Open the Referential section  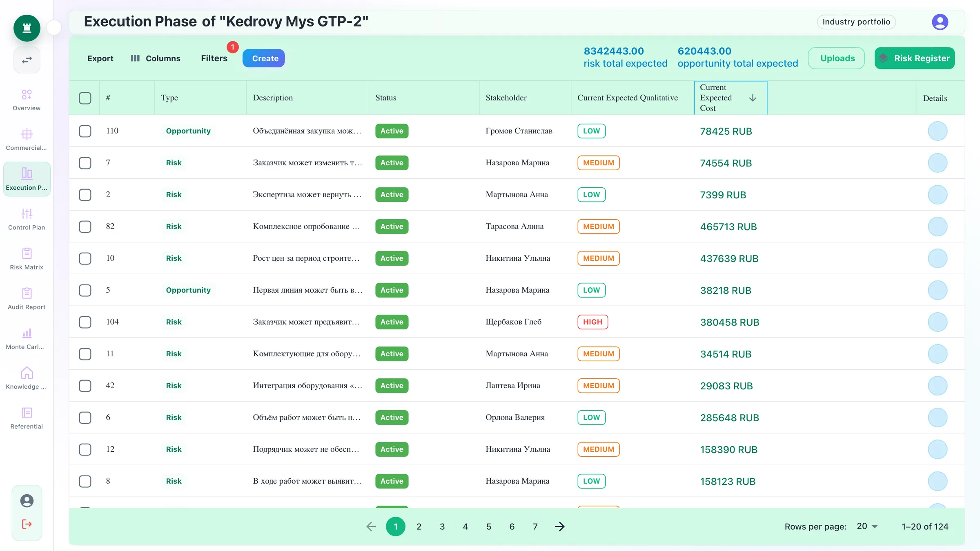[x=27, y=418]
